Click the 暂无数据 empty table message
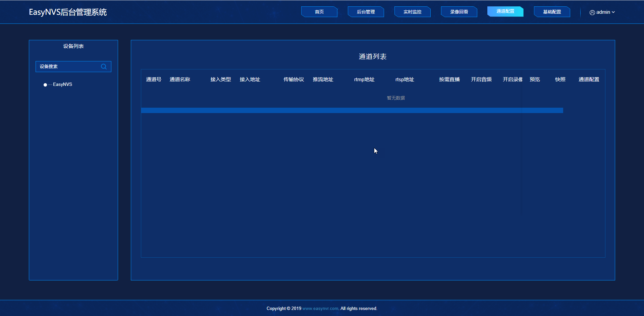 396,98
